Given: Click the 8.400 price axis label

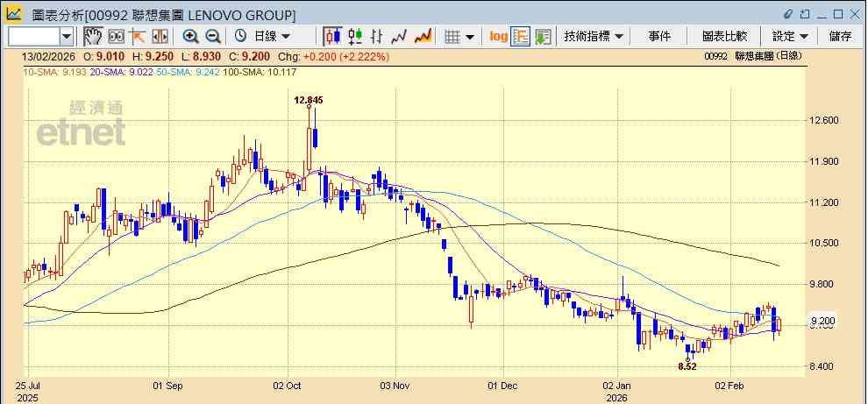Looking at the screenshot, I should (x=821, y=366).
